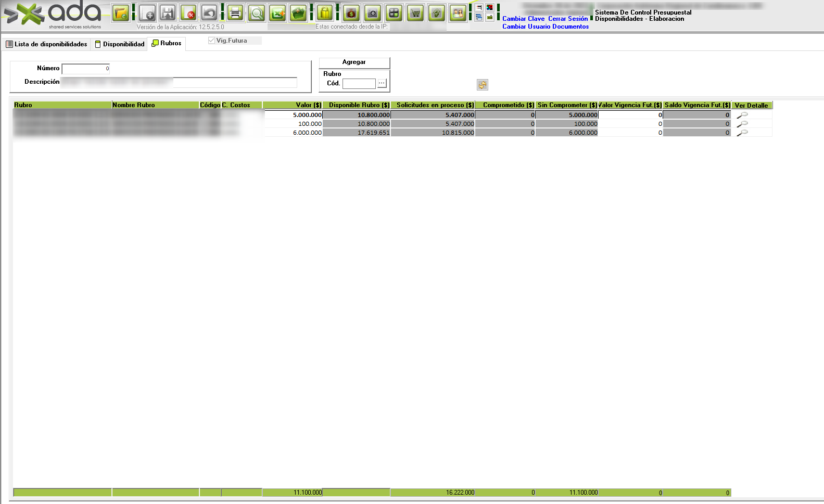
Task: Click the Número input field
Action: click(86, 69)
